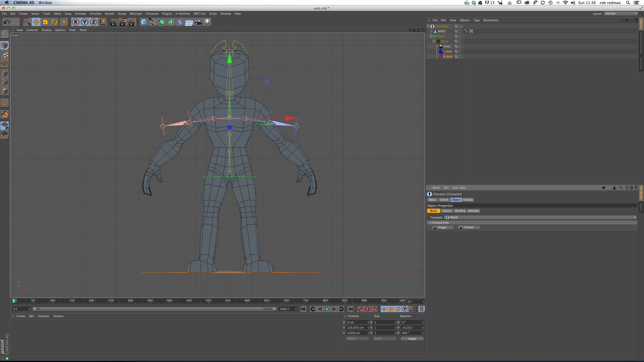Click the Rotation P -9.232 field
Image resolution: width=644 pixels, height=362 pixels.
tap(412, 328)
